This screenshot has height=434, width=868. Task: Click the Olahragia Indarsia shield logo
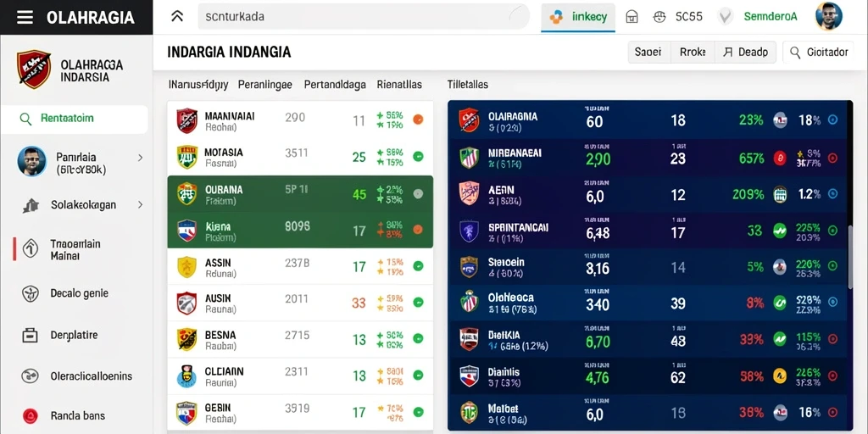[33, 70]
